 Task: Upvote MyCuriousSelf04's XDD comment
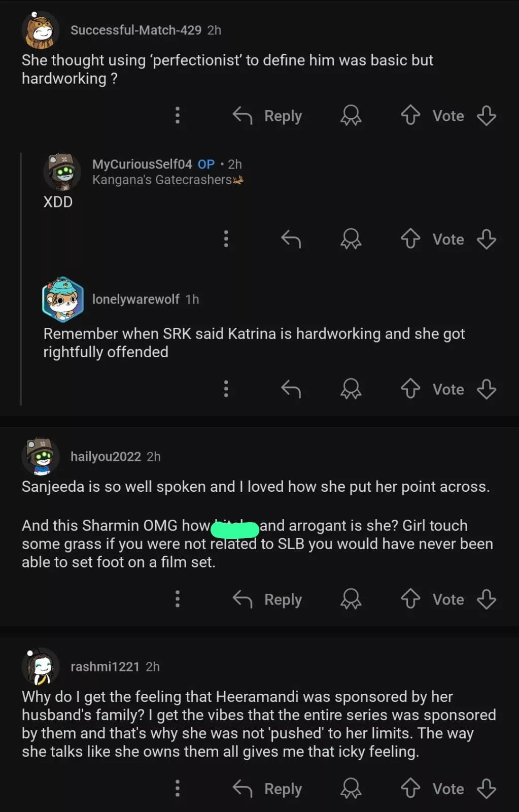(x=410, y=239)
